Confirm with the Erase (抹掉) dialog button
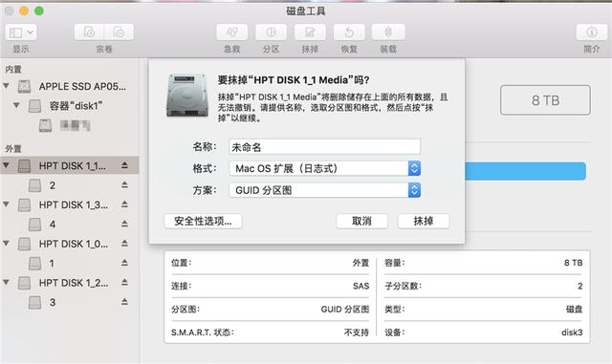 coord(424,222)
